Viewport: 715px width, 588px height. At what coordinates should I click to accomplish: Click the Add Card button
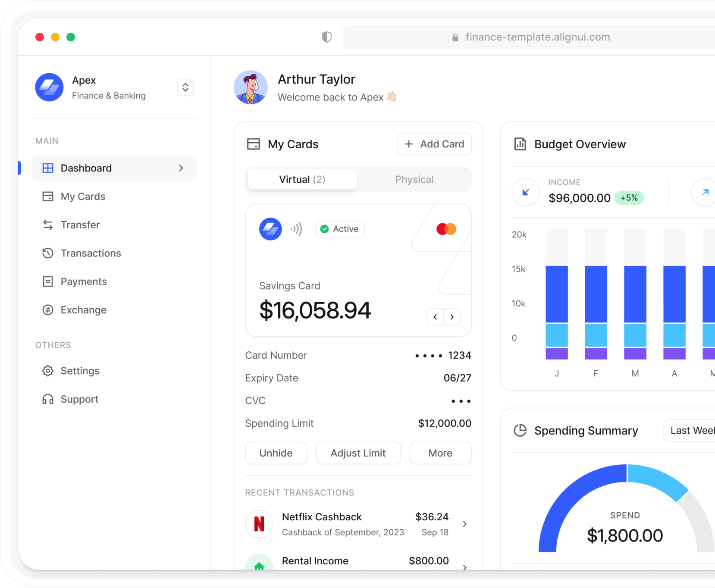(x=434, y=144)
